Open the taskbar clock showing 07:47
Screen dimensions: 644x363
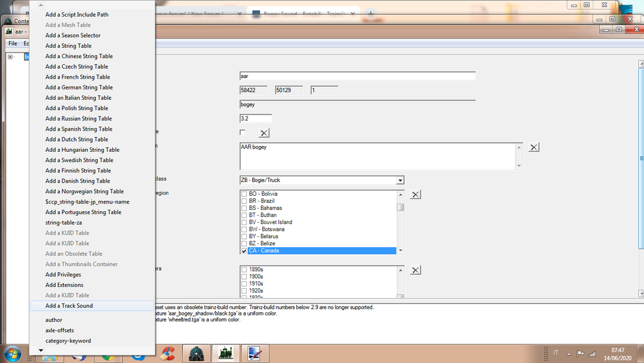click(x=618, y=354)
